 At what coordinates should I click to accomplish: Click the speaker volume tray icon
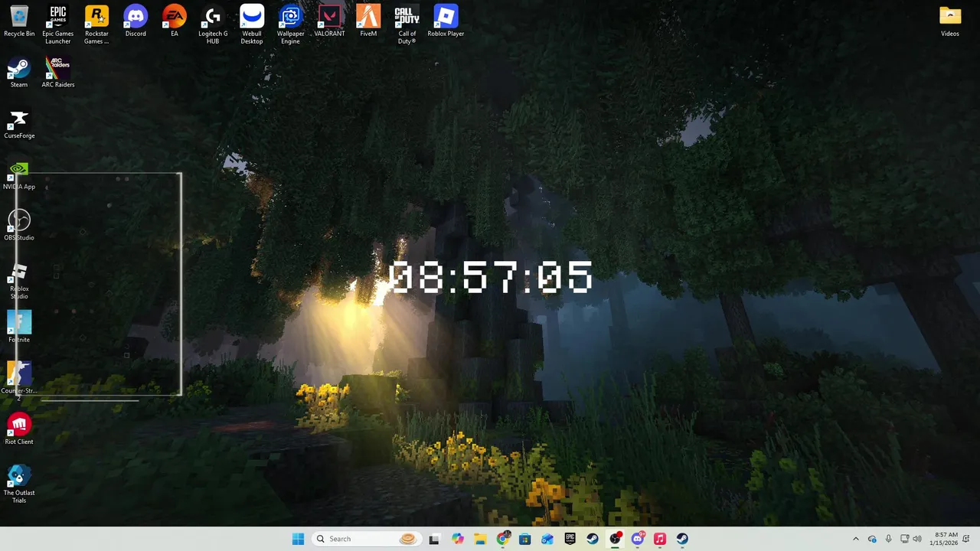click(917, 539)
